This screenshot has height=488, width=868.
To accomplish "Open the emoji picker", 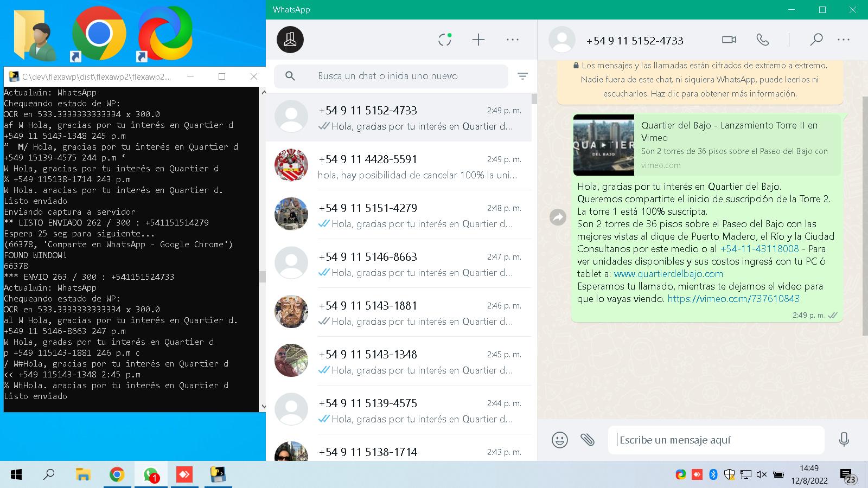I will pyautogui.click(x=560, y=439).
